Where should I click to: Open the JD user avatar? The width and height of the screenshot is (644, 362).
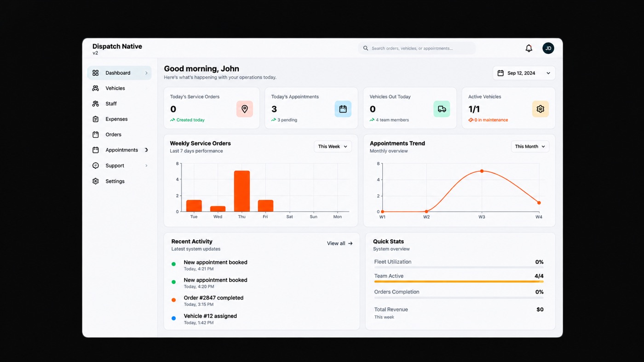[x=548, y=48]
